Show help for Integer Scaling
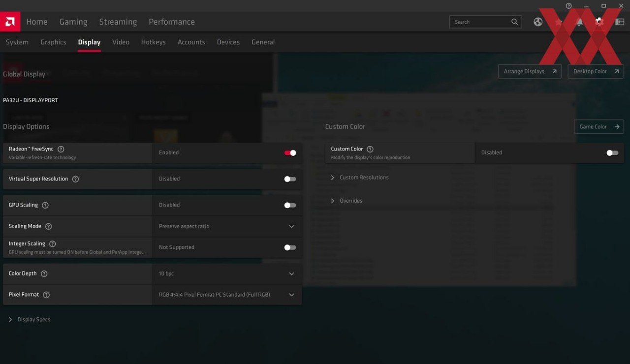The width and height of the screenshot is (630, 364). 53,244
